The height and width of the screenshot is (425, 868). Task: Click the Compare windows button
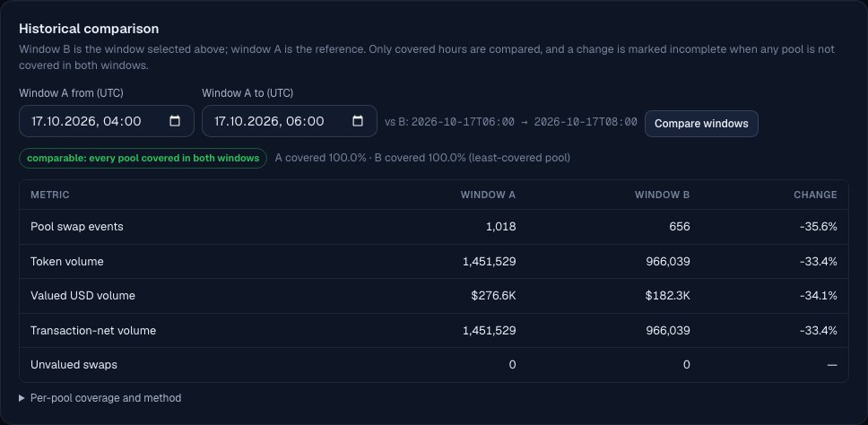(701, 124)
